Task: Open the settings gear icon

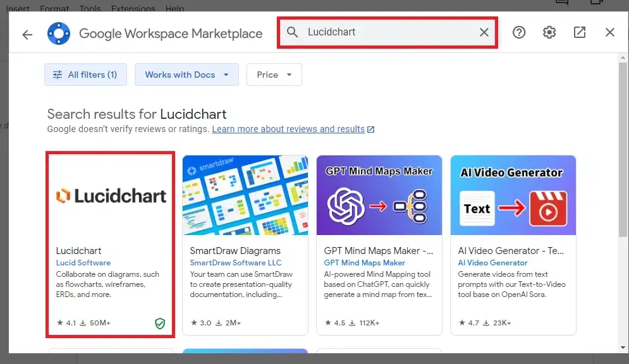Action: [549, 32]
